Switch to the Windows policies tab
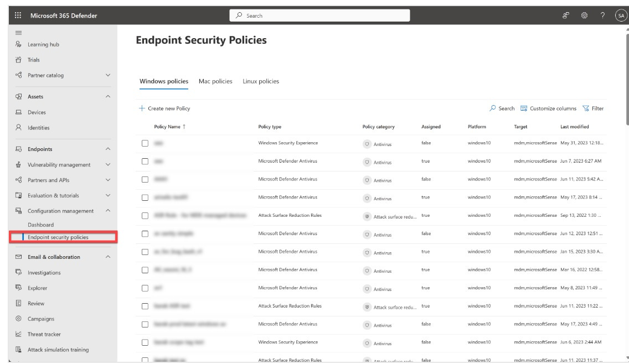Screen dimensions: 629x364 point(164,81)
